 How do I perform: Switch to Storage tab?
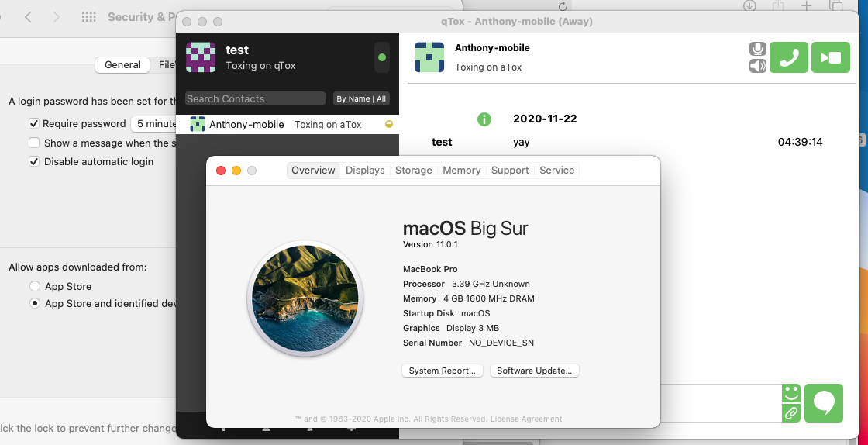414,171
